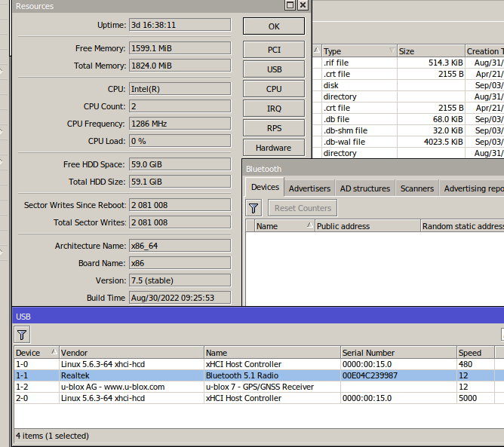This screenshot has height=447, width=504.
Task: Click the Board Name field
Action: tap(180, 263)
